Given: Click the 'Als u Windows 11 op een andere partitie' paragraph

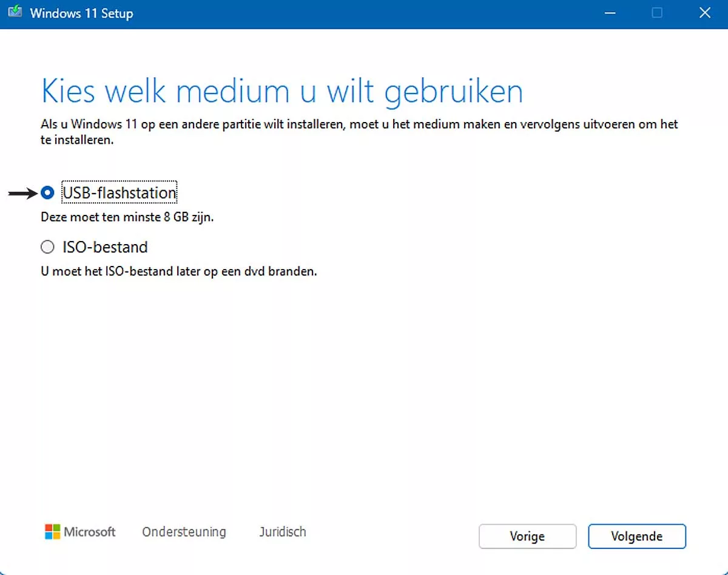Looking at the screenshot, I should pyautogui.click(x=359, y=132).
